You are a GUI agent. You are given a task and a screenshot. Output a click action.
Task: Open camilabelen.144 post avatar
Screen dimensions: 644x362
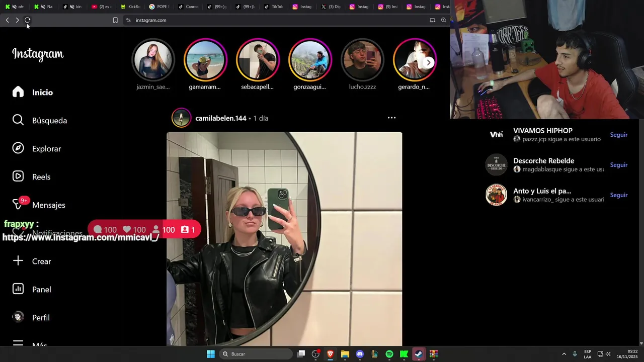(x=181, y=118)
